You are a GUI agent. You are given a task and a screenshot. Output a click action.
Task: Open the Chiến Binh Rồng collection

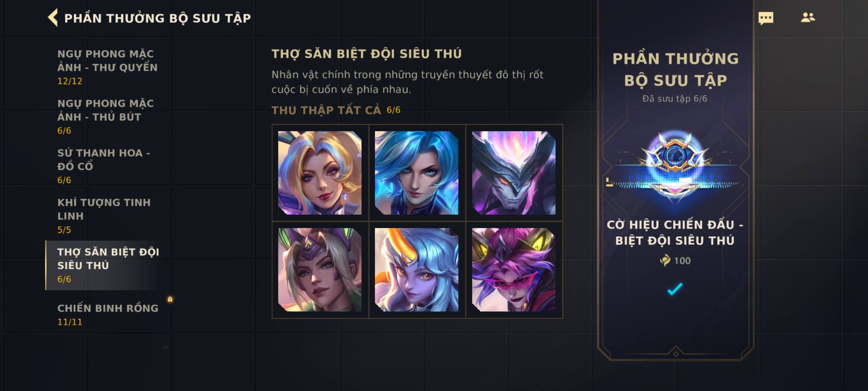107,315
